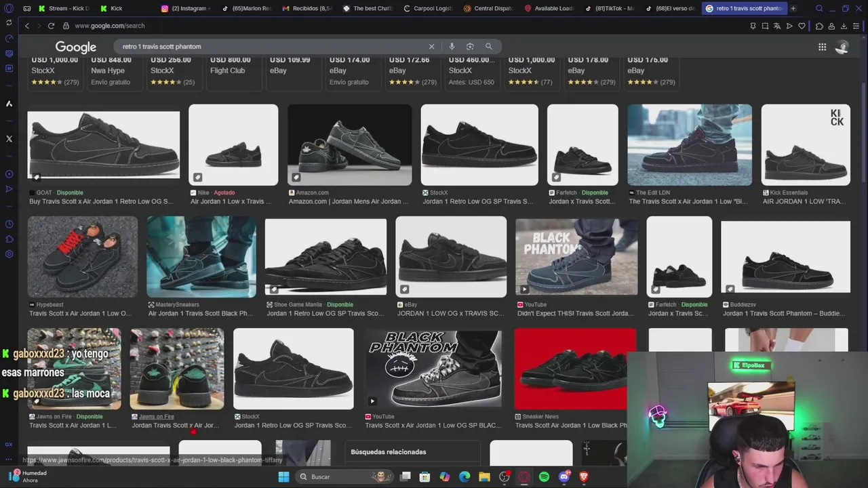
Task: Open the X (Twitter) sidebar panel
Action: [x=9, y=139]
